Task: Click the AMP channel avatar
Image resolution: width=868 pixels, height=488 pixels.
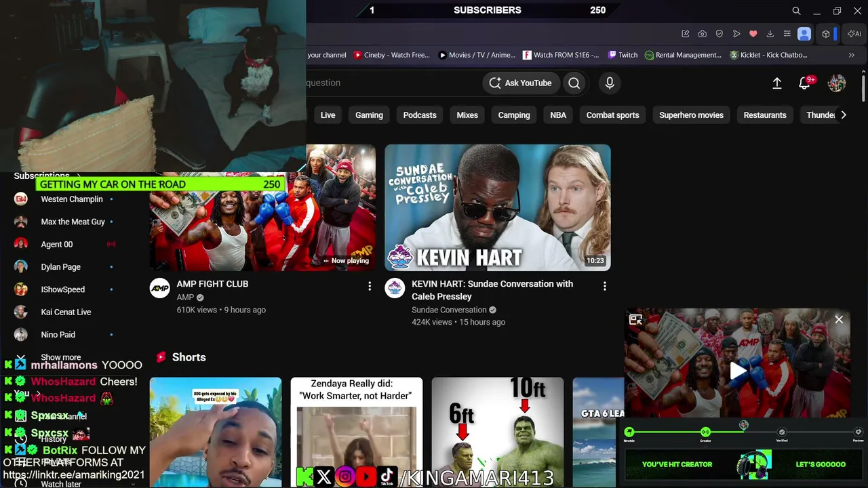Action: click(x=159, y=288)
